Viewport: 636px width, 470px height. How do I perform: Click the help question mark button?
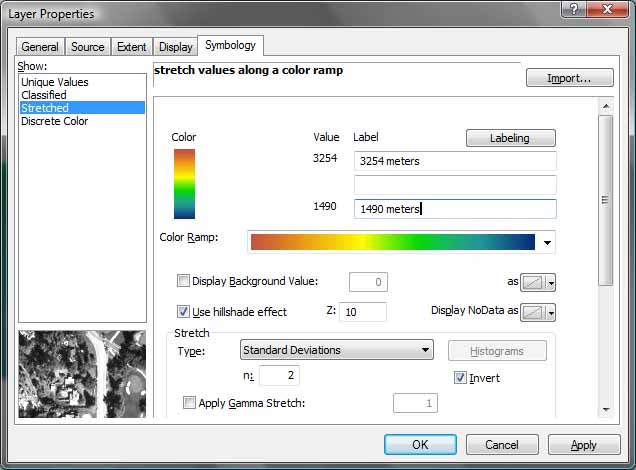point(573,11)
